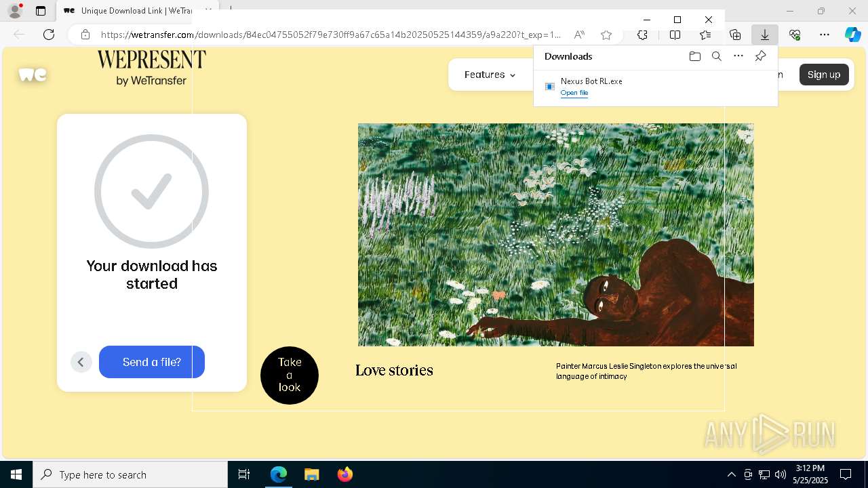Launch the Copilot sidebar icon
The height and width of the screenshot is (488, 868).
[x=853, y=35]
